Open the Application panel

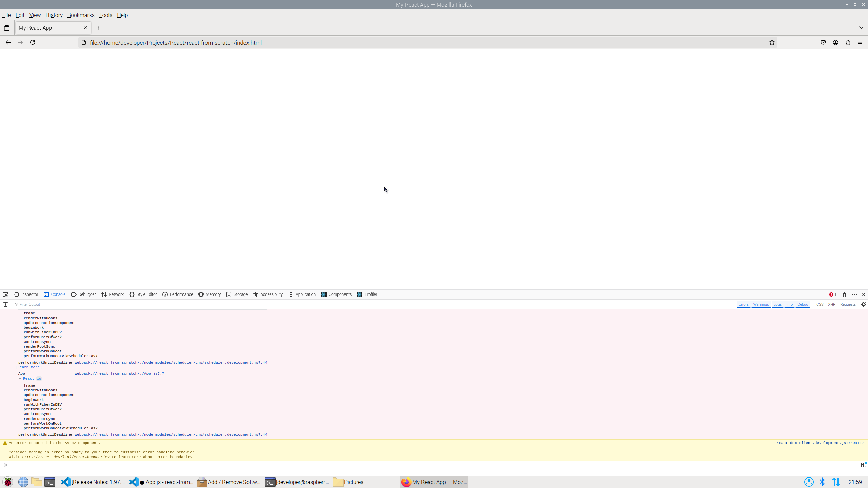click(x=302, y=294)
